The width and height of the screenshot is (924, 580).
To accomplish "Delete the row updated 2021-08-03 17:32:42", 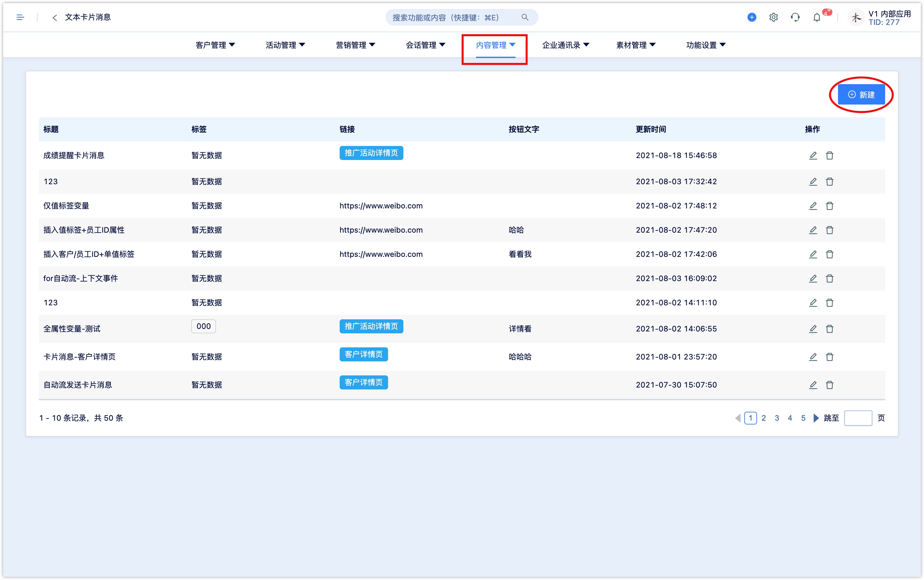I will click(829, 181).
